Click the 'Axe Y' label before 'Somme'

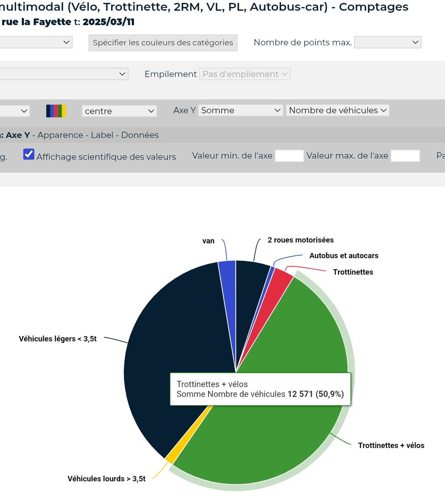184,110
